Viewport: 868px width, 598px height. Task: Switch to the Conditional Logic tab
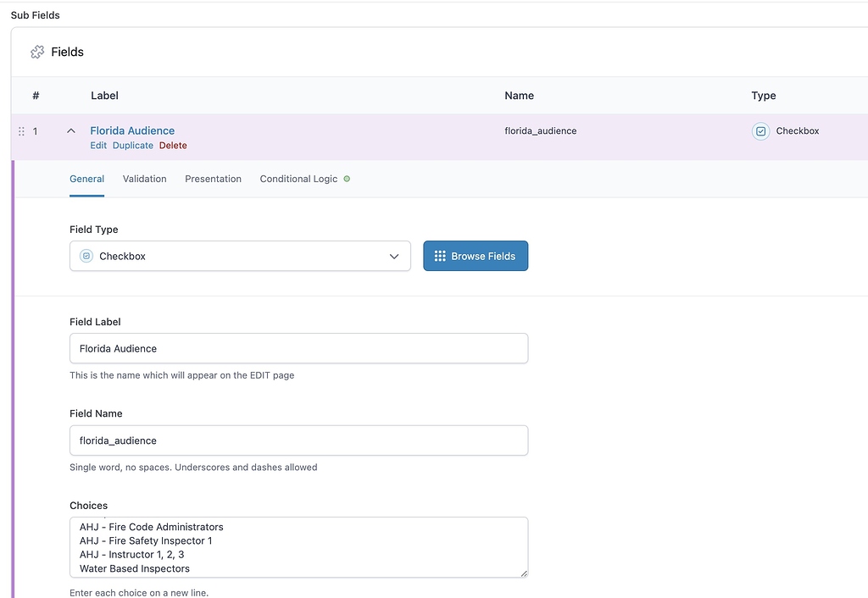pos(298,179)
